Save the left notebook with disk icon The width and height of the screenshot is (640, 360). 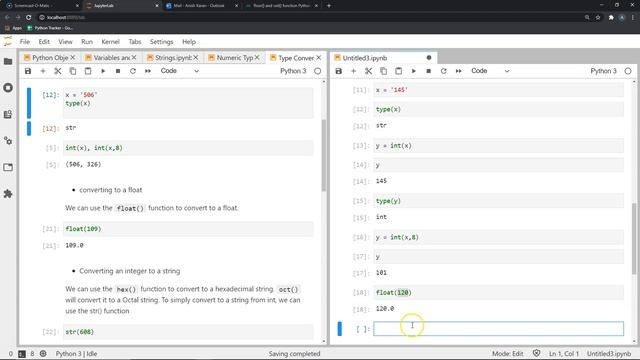[28, 71]
